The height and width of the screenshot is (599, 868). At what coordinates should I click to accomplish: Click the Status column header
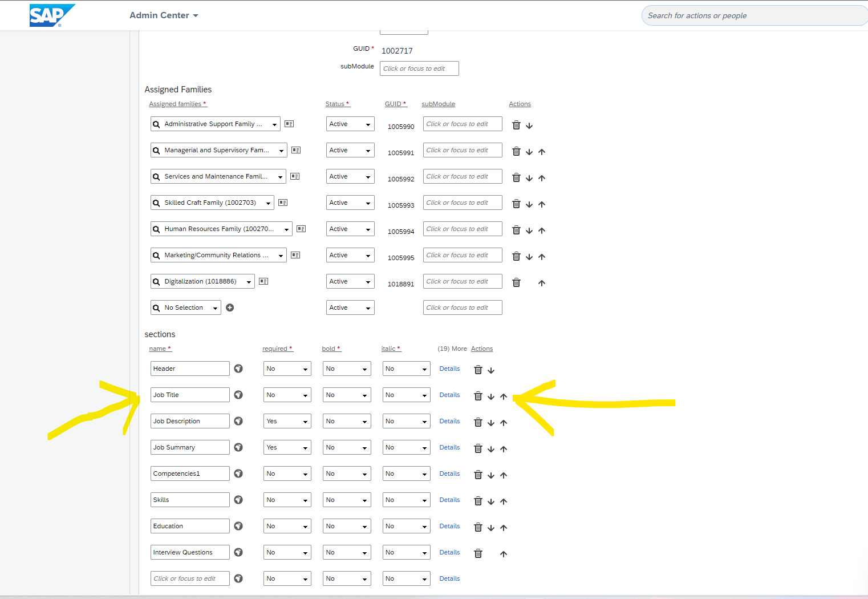click(x=337, y=104)
